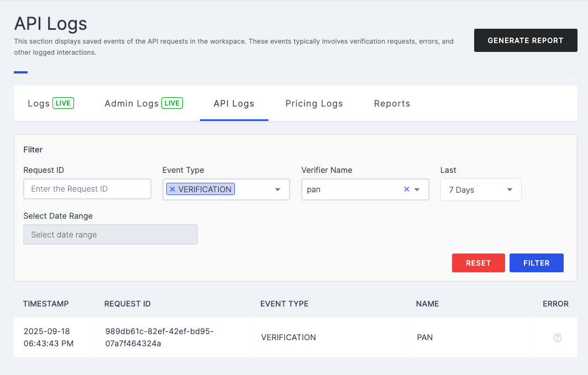
Task: Remove the VERIFICATION tag from Event Type
Action: pyautogui.click(x=172, y=189)
